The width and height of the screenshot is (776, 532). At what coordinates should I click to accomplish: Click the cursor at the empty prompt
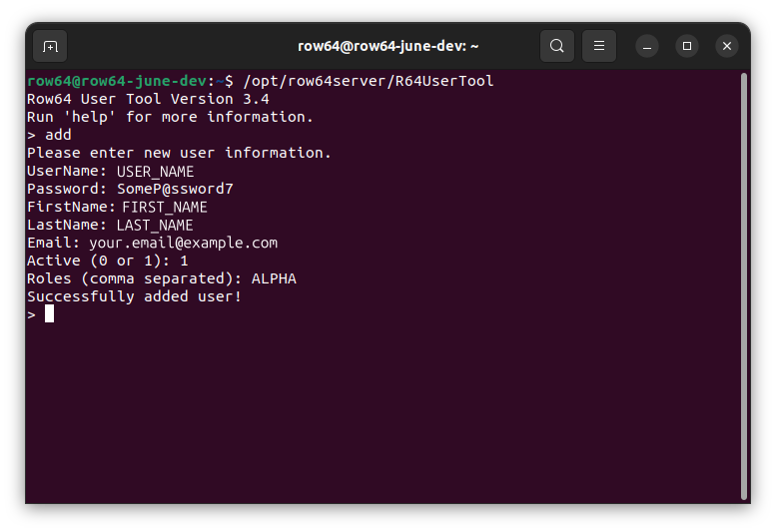[x=49, y=314]
